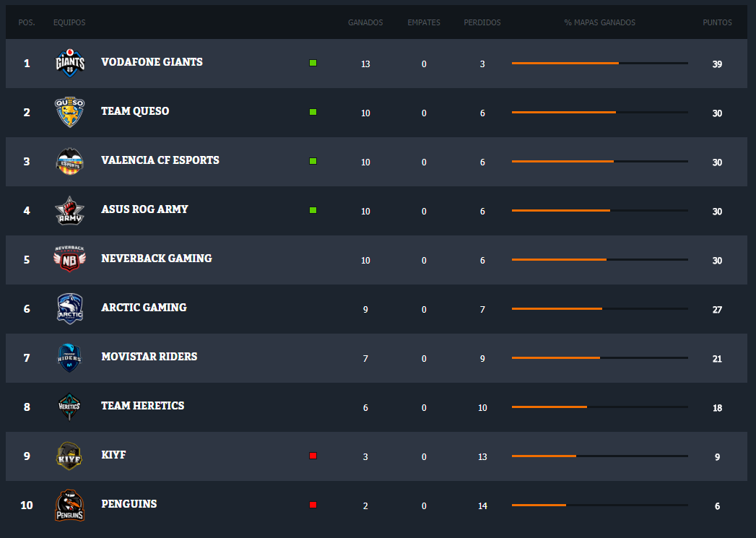The height and width of the screenshot is (538, 756).
Task: Click the green marker beside Vodafone Giants
Action: coord(313,63)
